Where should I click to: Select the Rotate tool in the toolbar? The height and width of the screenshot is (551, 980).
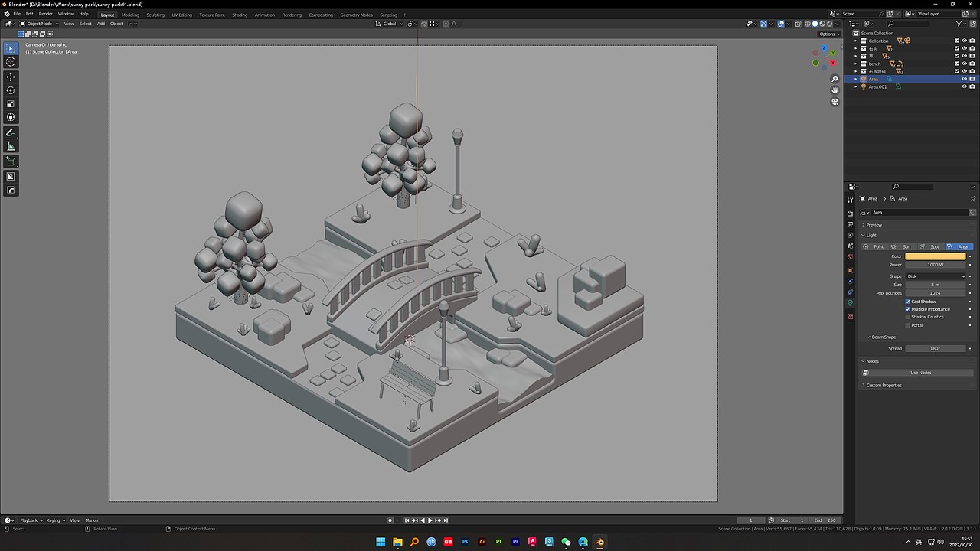(x=11, y=90)
